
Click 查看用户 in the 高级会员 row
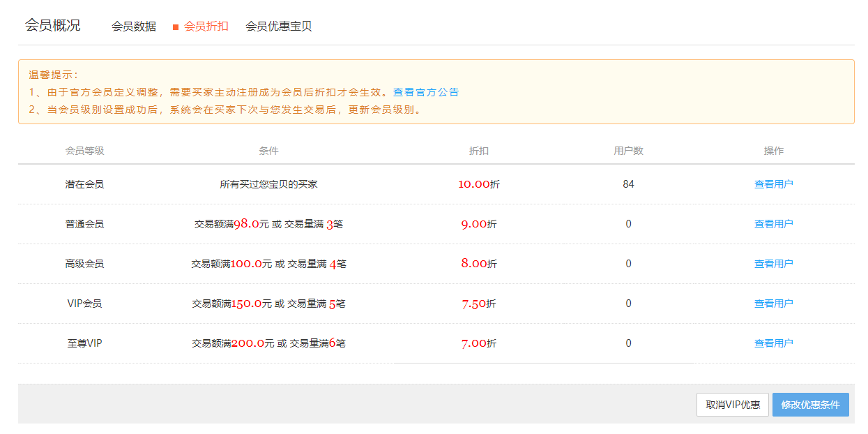click(x=773, y=264)
